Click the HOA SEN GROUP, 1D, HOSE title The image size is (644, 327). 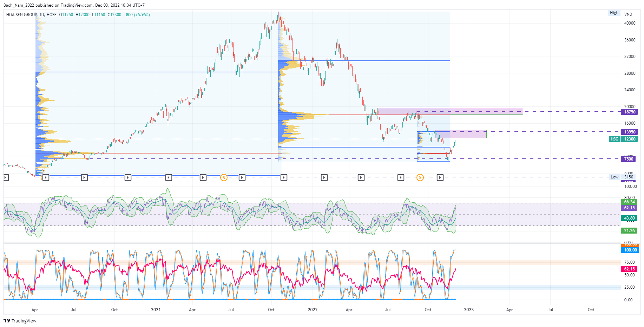click(x=31, y=15)
